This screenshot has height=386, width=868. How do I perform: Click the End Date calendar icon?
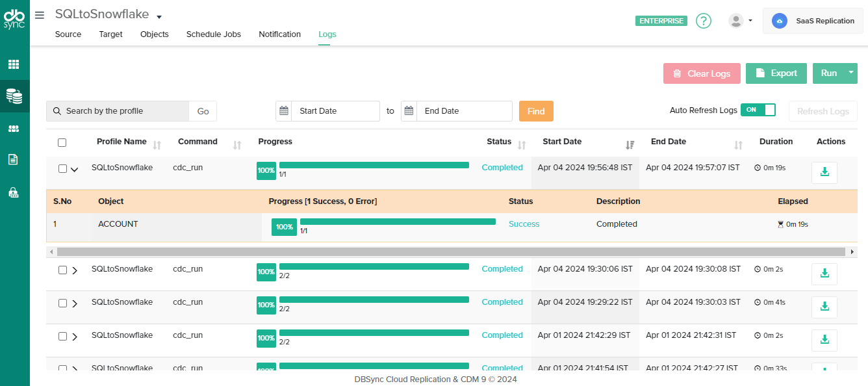[x=409, y=111]
